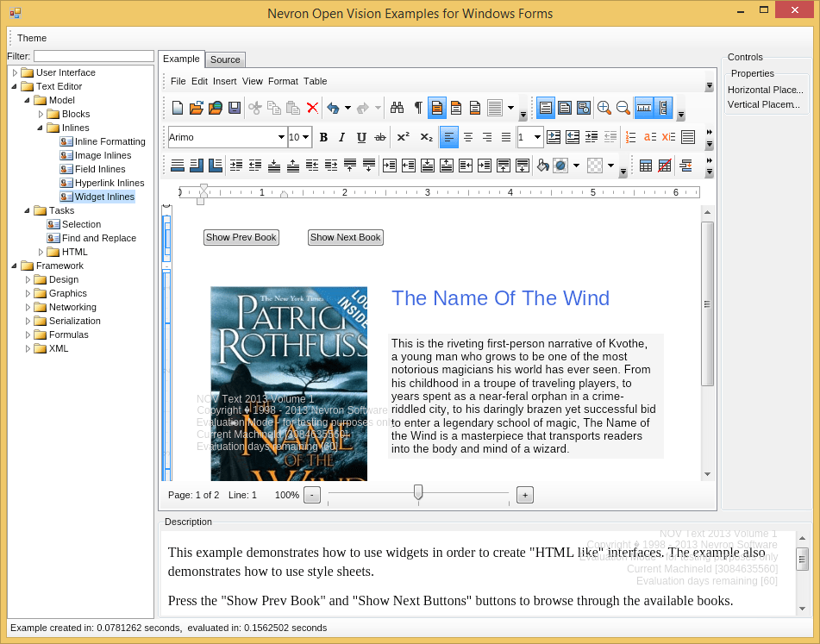Screen dimensions: 820x644
Task: Apply superscript formatting
Action: coord(402,136)
